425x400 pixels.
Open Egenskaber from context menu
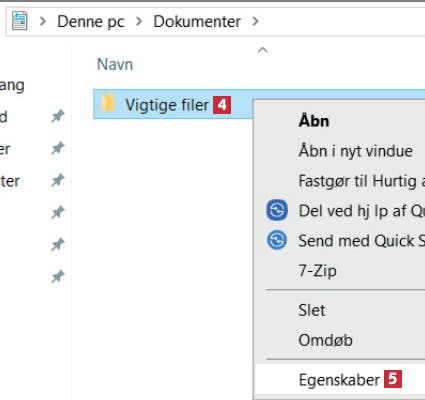pos(339,380)
